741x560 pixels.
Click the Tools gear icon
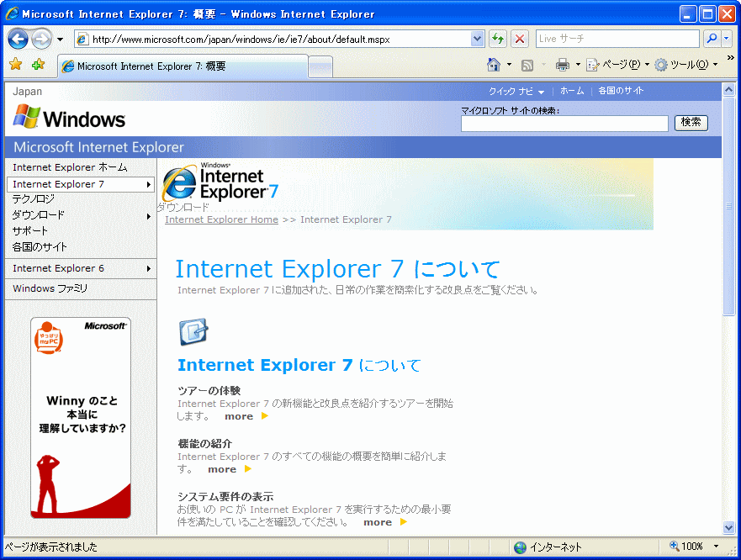click(x=661, y=65)
